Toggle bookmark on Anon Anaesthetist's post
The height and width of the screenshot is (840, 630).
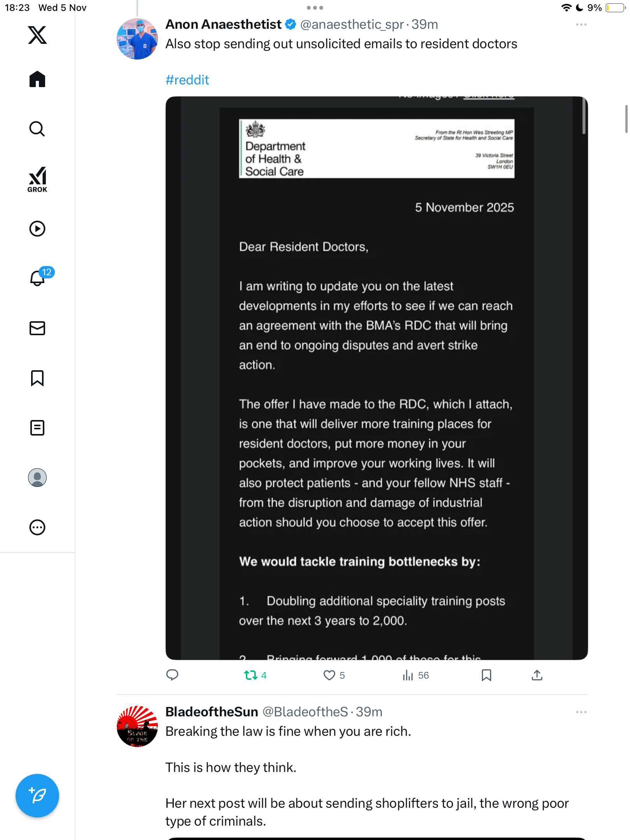486,675
